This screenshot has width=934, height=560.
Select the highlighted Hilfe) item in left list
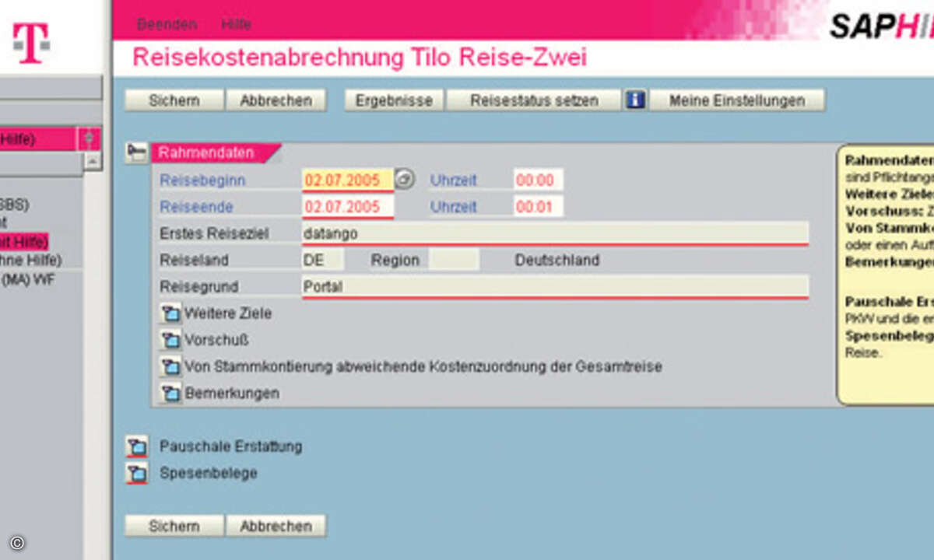click(24, 241)
